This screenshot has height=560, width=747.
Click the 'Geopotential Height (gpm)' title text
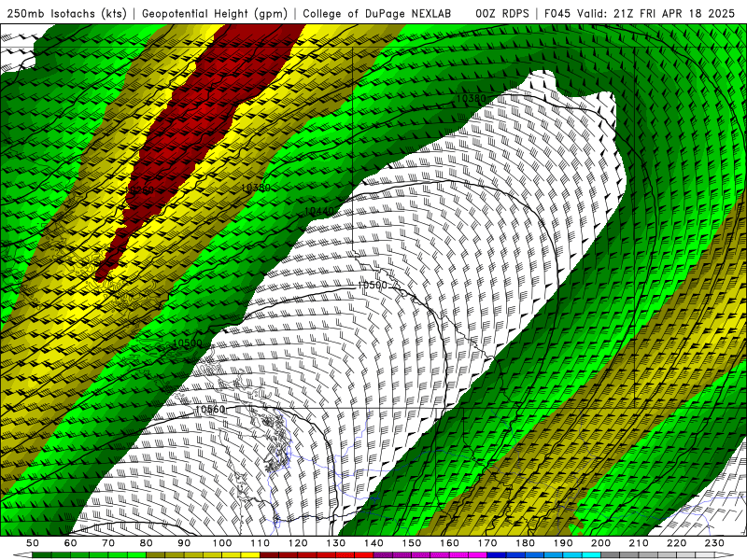click(x=215, y=14)
